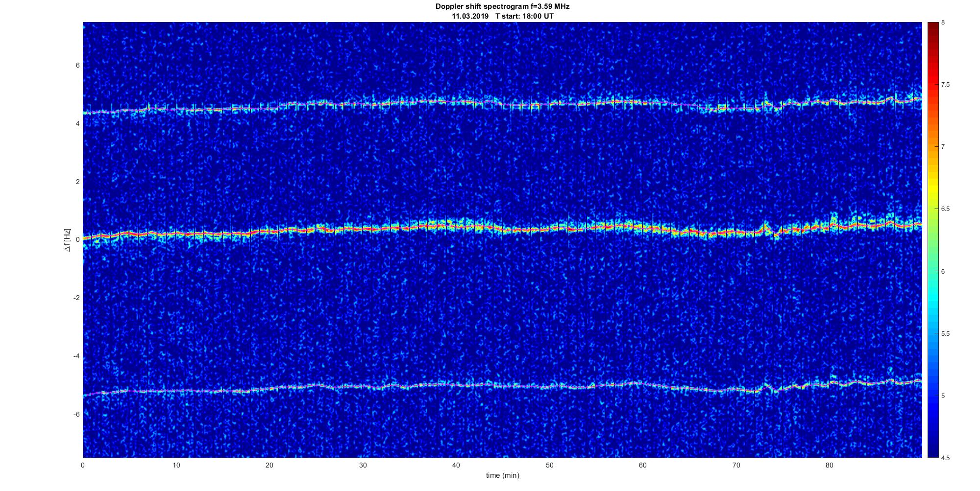980x491 pixels.
Task: Click x-axis tick label '50'
Action: click(549, 465)
